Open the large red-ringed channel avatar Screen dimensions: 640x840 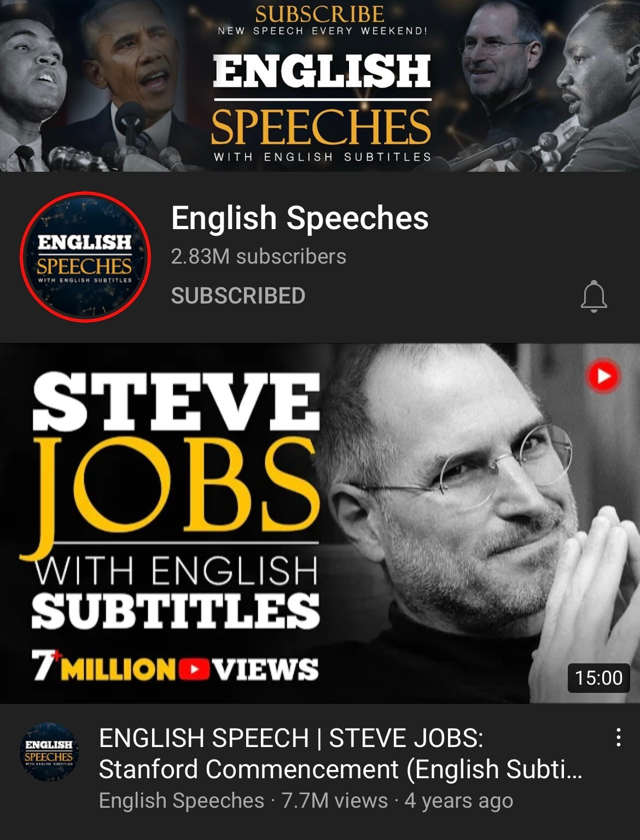tap(85, 256)
